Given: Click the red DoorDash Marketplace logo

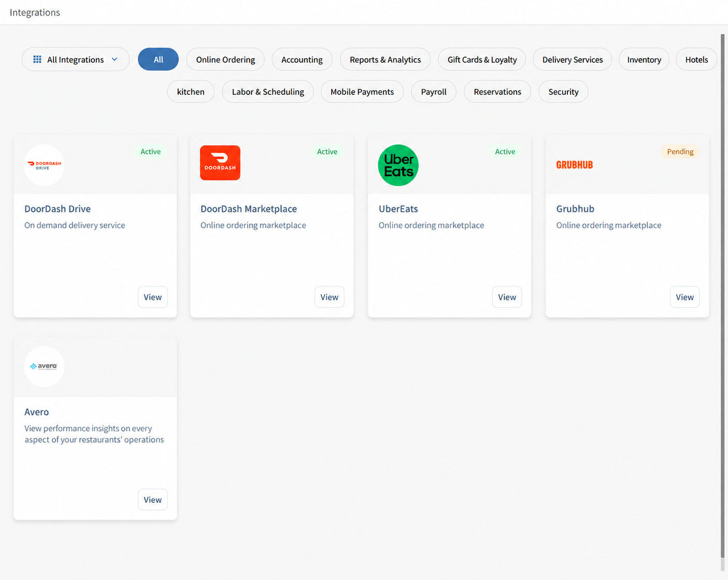Looking at the screenshot, I should (x=220, y=163).
